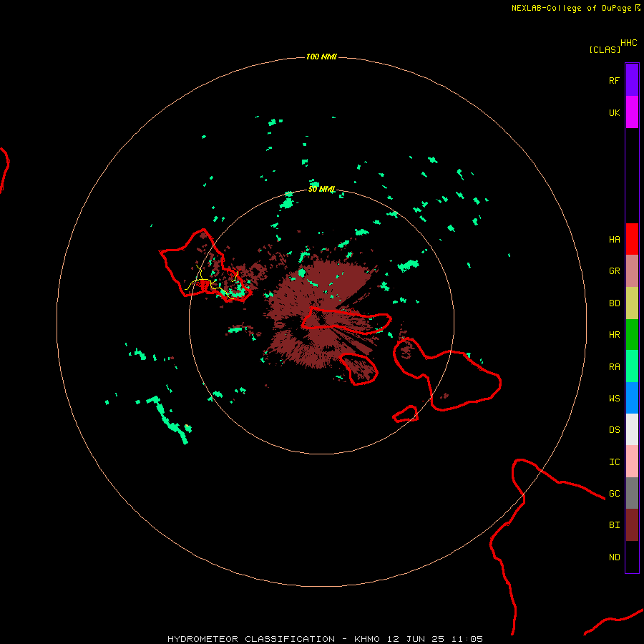
Task: Click the bright green RA legend swatch
Action: coord(632,366)
